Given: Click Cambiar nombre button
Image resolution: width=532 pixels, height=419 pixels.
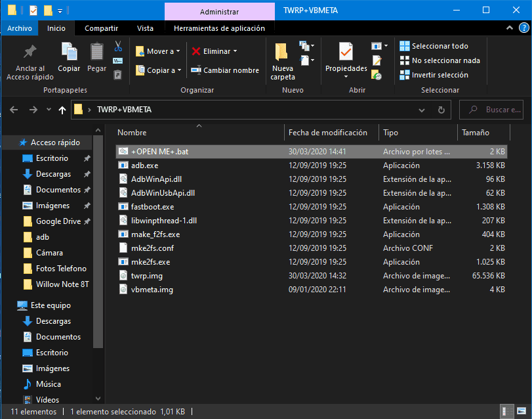Looking at the screenshot, I should tap(225, 70).
